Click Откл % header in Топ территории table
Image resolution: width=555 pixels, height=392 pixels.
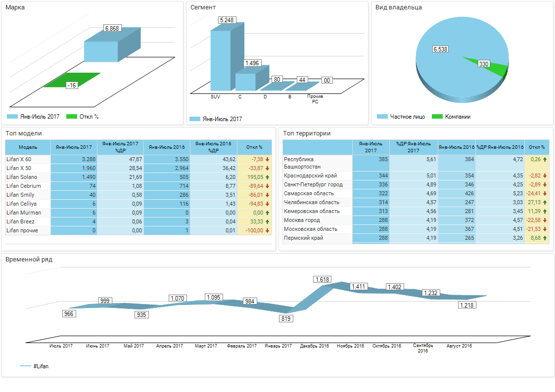click(537, 147)
